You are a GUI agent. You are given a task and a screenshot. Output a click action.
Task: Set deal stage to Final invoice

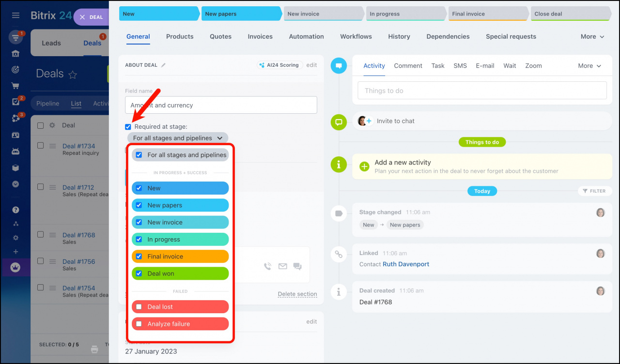click(x=488, y=14)
